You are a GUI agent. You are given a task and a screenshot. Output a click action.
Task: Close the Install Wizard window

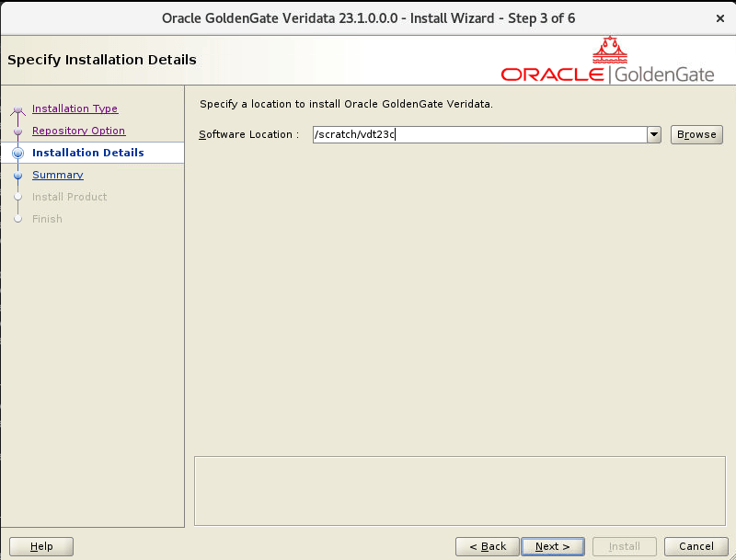point(721,17)
